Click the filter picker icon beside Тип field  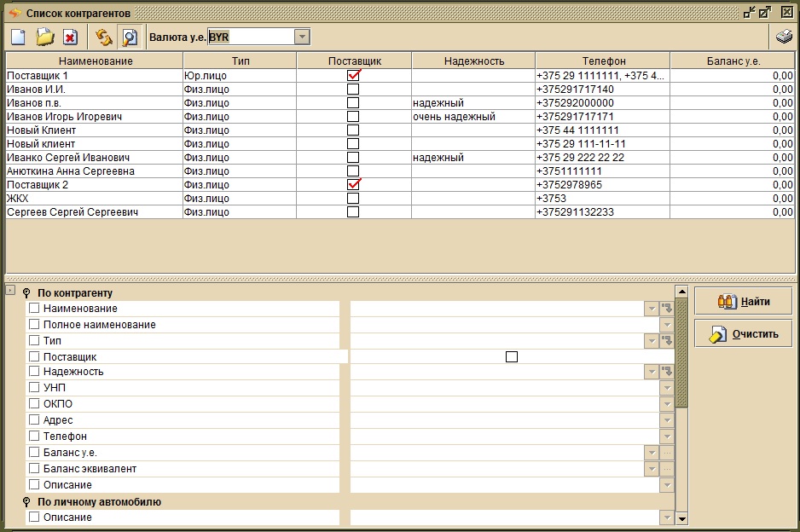tap(666, 340)
